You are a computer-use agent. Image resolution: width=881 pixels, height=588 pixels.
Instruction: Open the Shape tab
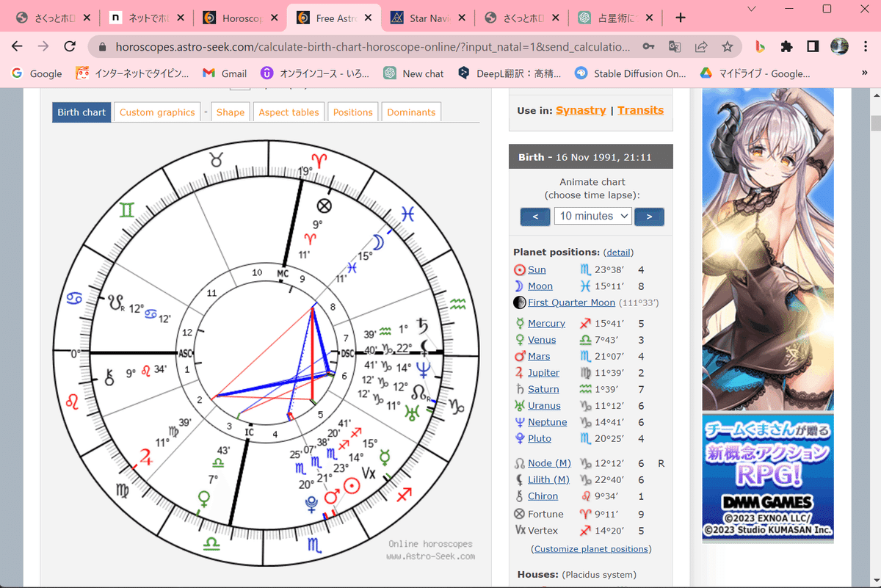tap(230, 112)
